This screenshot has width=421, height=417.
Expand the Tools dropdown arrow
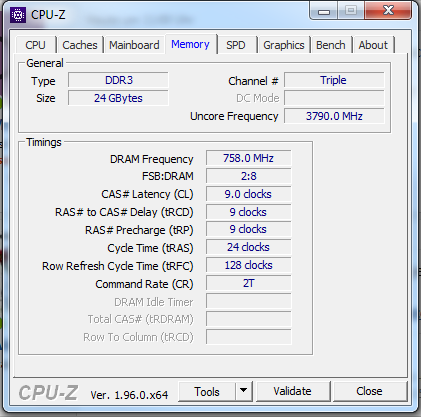244,391
